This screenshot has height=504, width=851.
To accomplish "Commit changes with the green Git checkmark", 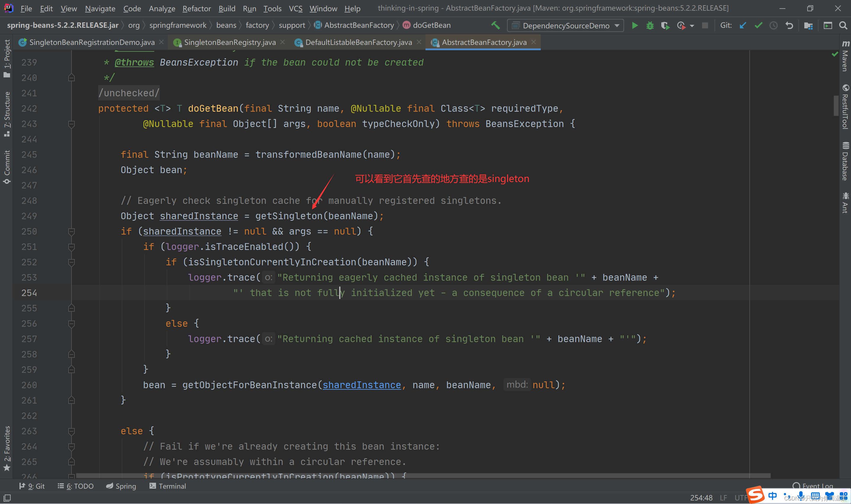I will [x=758, y=25].
